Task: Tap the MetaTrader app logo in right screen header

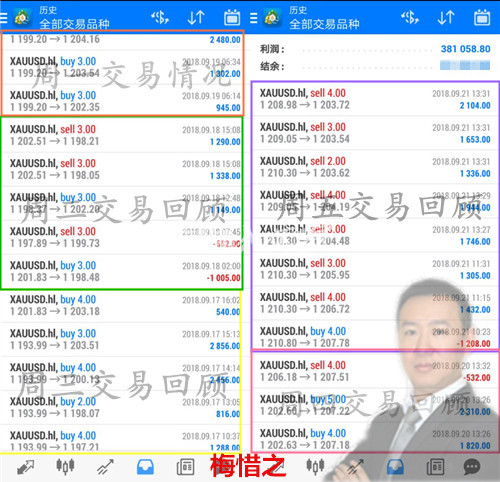Action: click(x=272, y=17)
